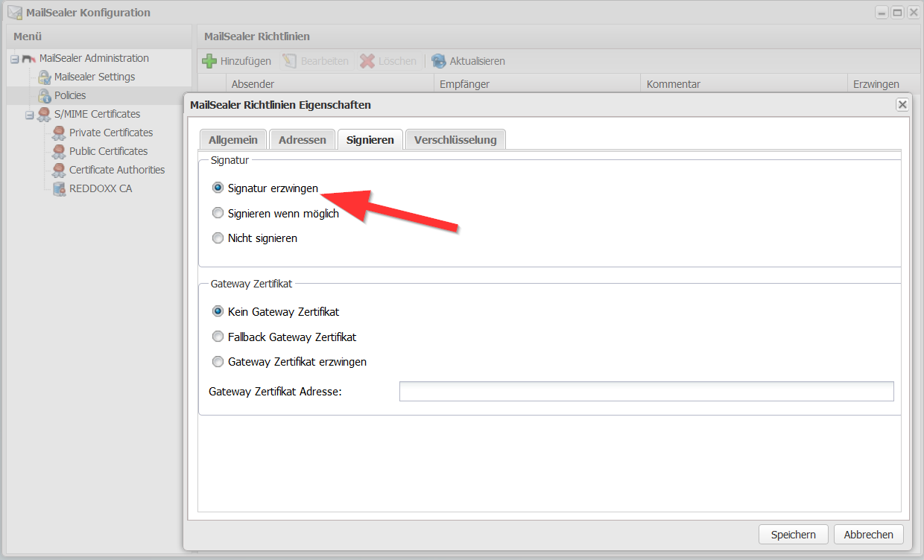Choose the 'Nicht signieren' radio button
The height and width of the screenshot is (560, 924).
pos(218,238)
